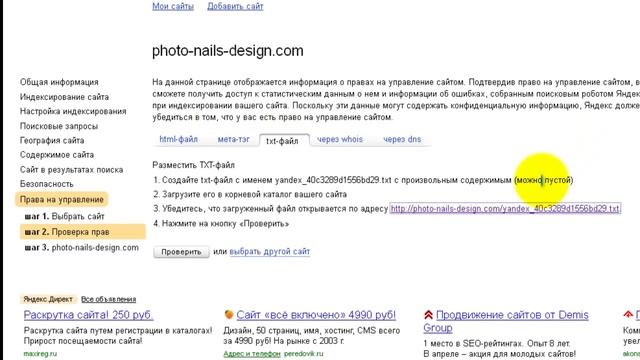This screenshot has width=640, height=360.
Task: Open Настройка индексирования menu item
Action: click(x=73, y=111)
